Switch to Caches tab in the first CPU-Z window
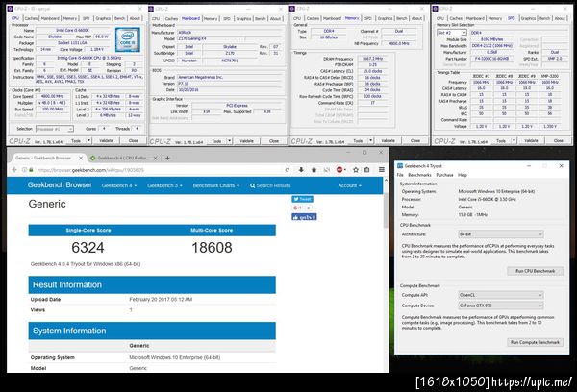 coord(31,18)
